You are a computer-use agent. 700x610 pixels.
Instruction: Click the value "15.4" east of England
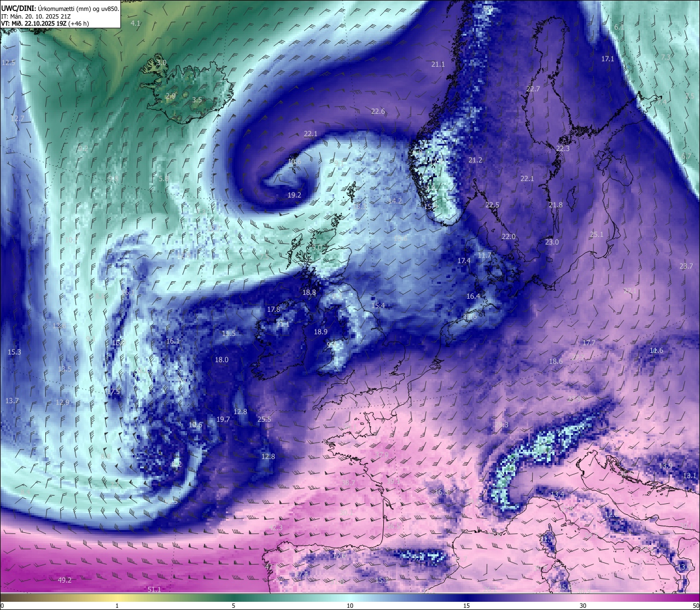[x=378, y=305]
